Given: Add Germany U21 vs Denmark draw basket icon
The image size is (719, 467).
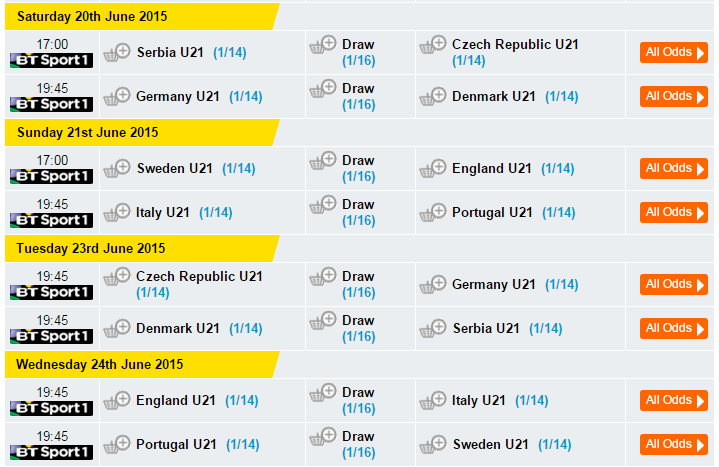Looking at the screenshot, I should tap(323, 89).
